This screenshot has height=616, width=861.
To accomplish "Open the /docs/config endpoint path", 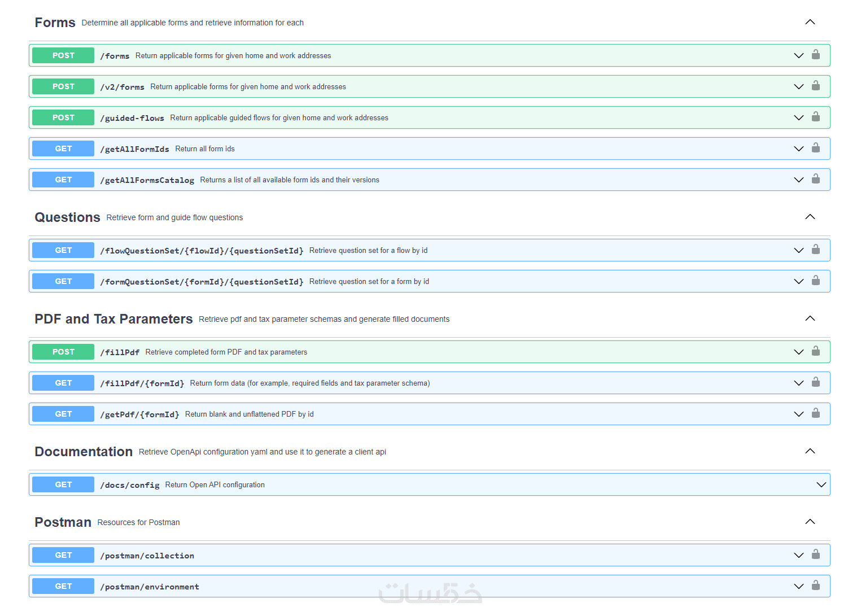I will point(130,485).
